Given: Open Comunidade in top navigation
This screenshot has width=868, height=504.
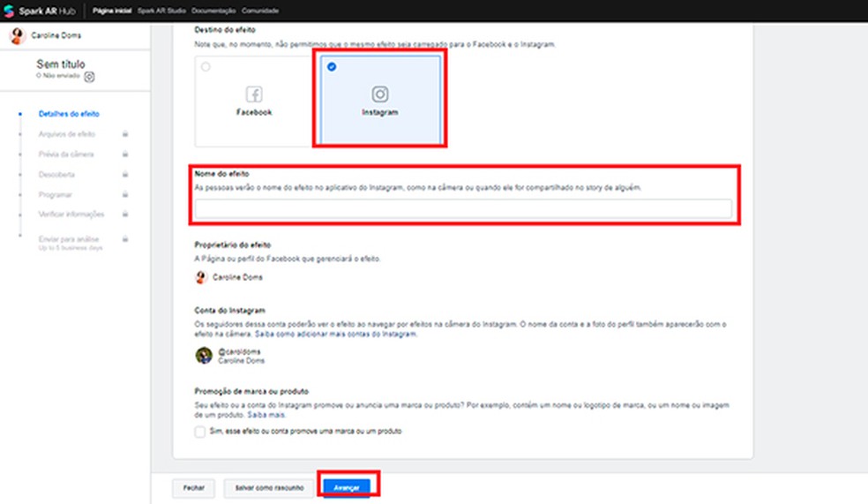Looking at the screenshot, I should (x=260, y=11).
